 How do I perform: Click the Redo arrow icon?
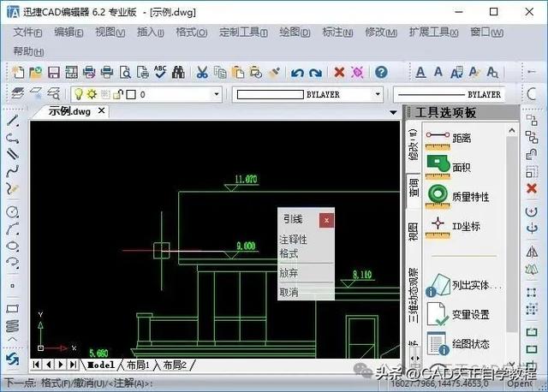316,73
